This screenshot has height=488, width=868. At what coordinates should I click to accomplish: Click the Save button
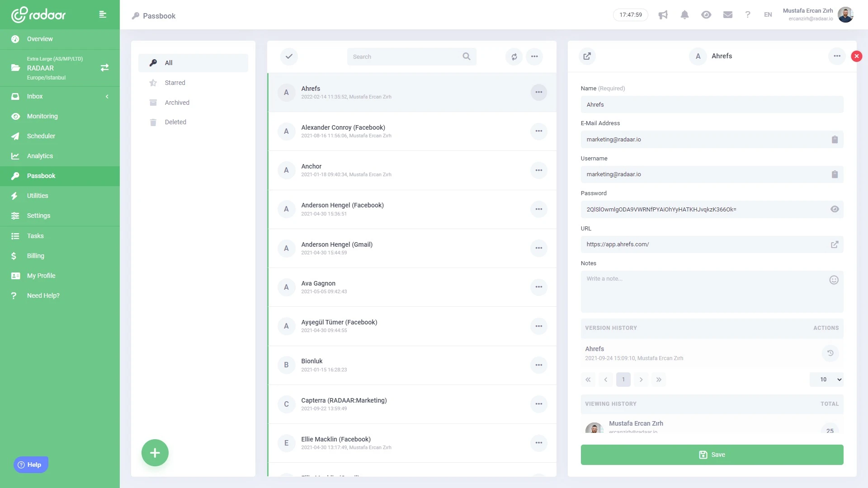click(x=712, y=455)
